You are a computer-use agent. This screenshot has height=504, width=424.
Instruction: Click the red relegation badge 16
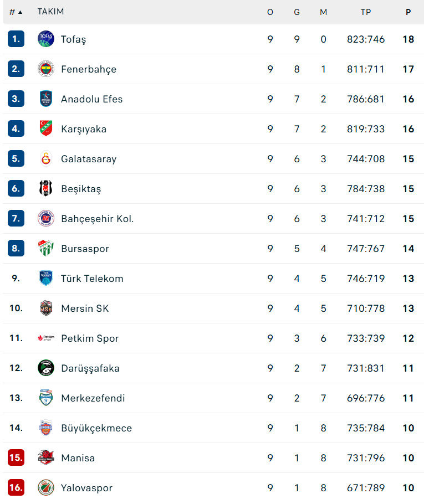click(x=16, y=487)
